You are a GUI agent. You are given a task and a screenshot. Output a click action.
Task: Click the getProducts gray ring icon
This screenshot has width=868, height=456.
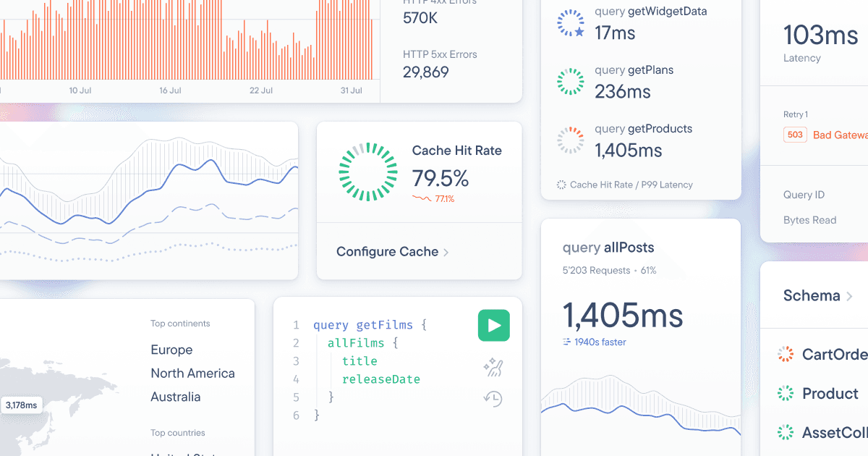pyautogui.click(x=571, y=140)
